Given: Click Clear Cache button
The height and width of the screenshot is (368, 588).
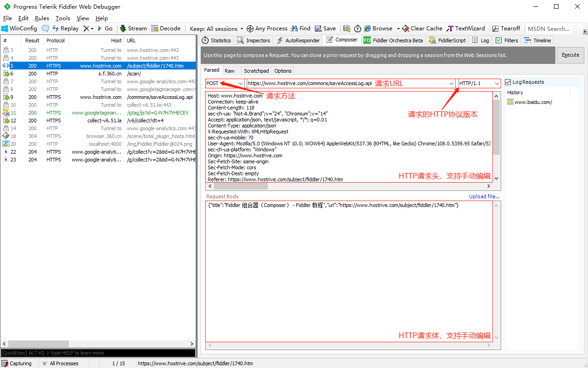Looking at the screenshot, I should pyautogui.click(x=422, y=29).
